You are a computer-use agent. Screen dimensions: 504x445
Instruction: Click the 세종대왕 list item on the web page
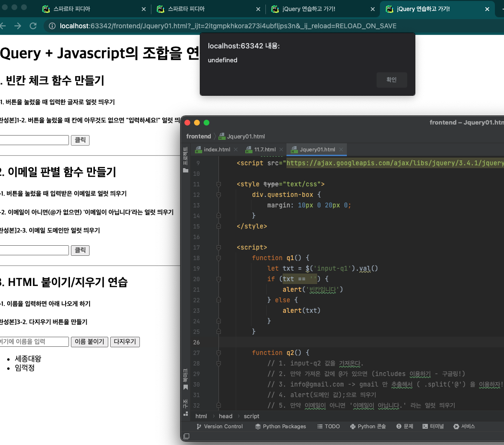tap(28, 359)
